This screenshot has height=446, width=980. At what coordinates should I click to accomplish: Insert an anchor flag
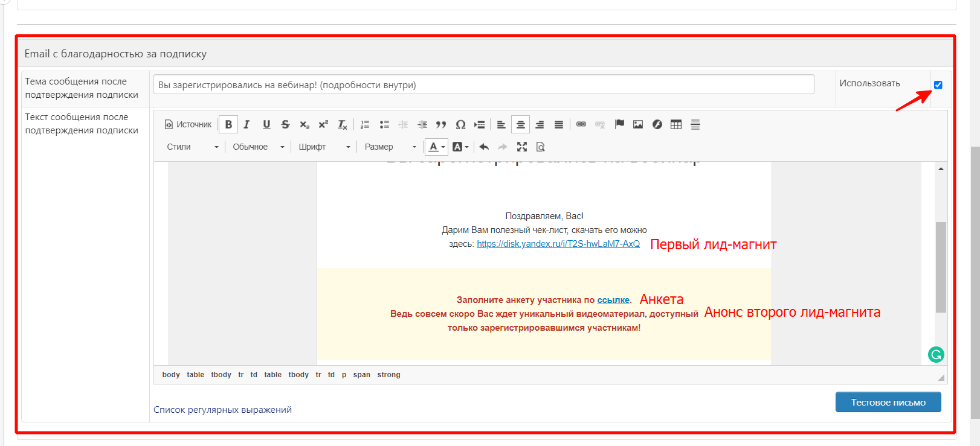619,124
